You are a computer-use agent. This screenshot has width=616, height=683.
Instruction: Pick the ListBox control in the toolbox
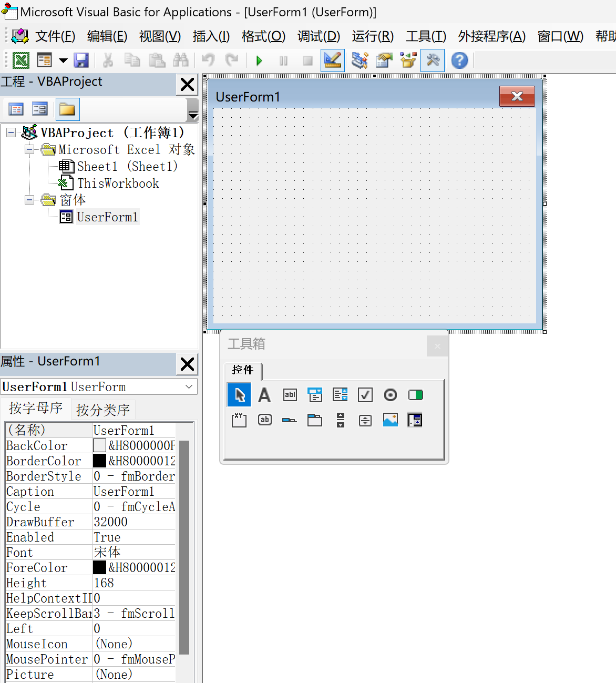341,395
